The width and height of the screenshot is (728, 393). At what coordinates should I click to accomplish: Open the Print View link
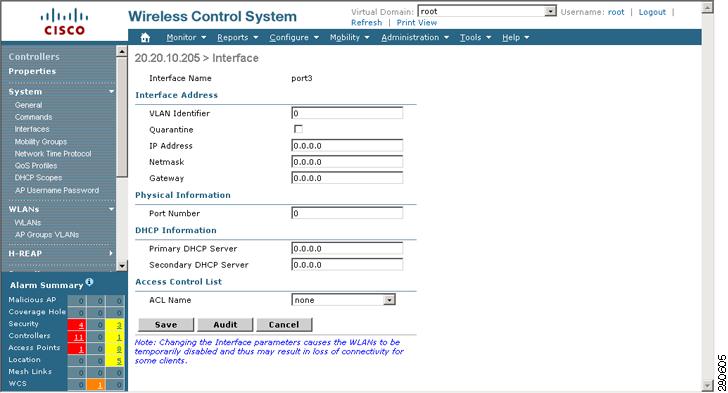tap(416, 22)
